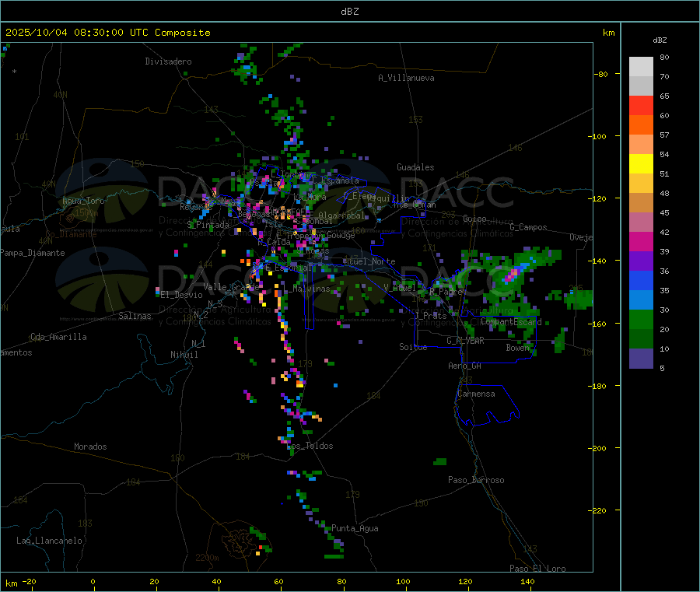Image resolution: width=700 pixels, height=592 pixels.
Task: Select the Nihuil location label
Action: [x=184, y=355]
